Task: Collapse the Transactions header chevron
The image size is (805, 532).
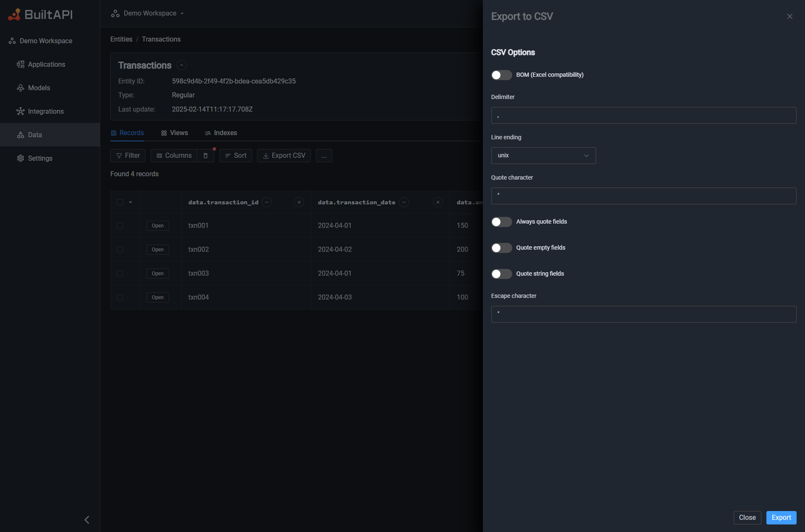Action: (x=181, y=65)
